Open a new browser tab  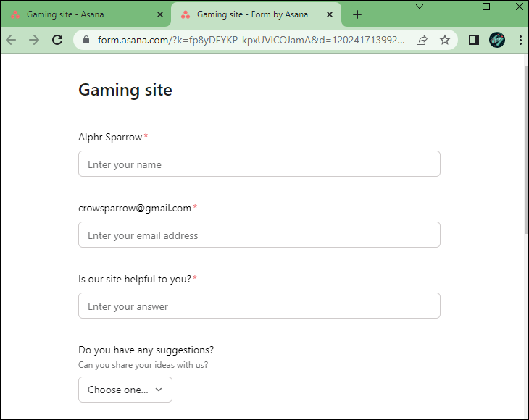point(357,14)
